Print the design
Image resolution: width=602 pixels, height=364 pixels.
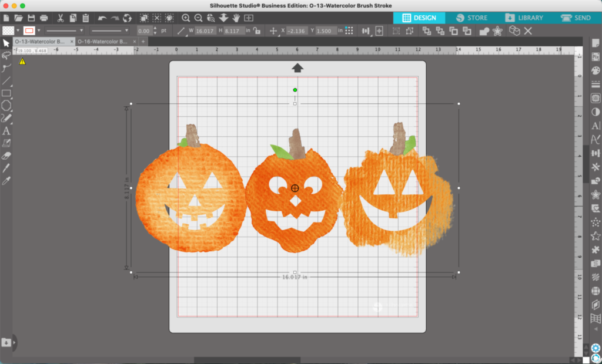point(44,18)
